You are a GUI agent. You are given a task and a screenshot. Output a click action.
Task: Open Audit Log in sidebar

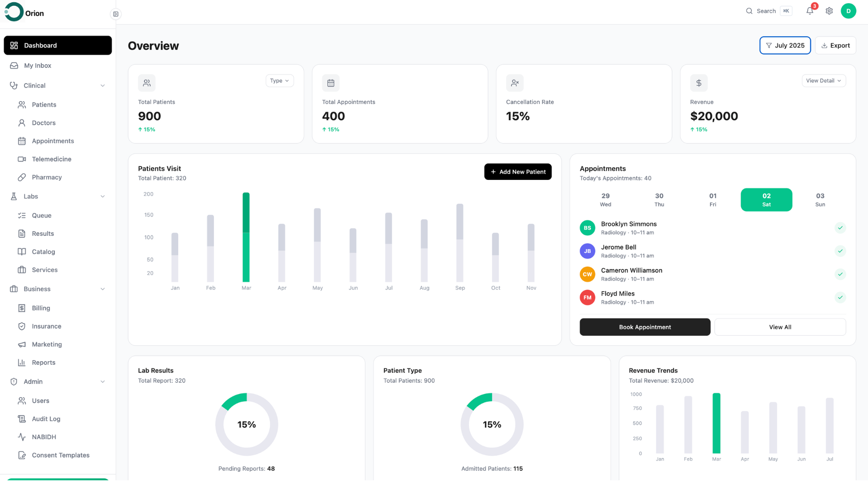pyautogui.click(x=58, y=419)
